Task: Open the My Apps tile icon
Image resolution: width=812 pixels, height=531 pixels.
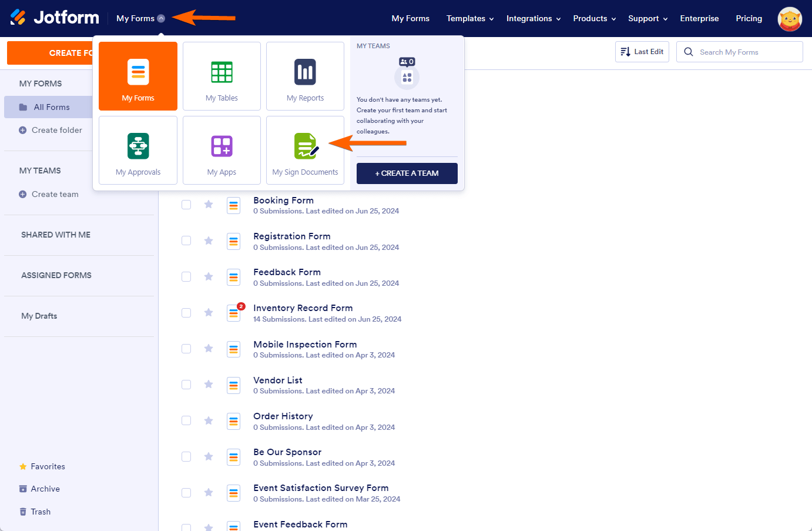Action: point(222,146)
